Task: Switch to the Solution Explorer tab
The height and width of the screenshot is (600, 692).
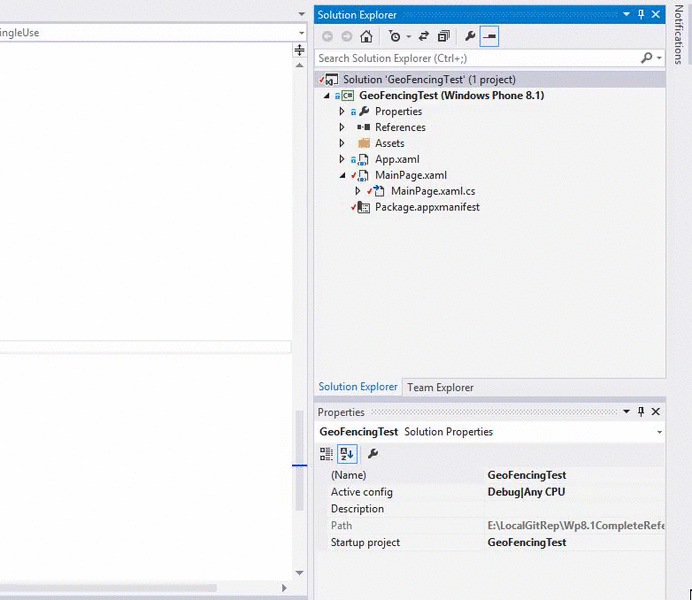Action: 358,387
